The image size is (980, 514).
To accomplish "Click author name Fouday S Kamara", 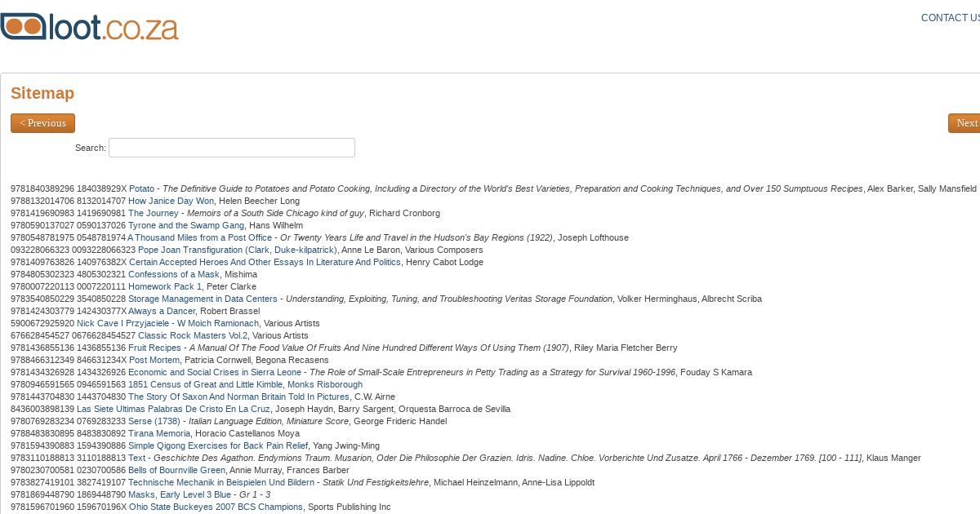I will pos(716,372).
